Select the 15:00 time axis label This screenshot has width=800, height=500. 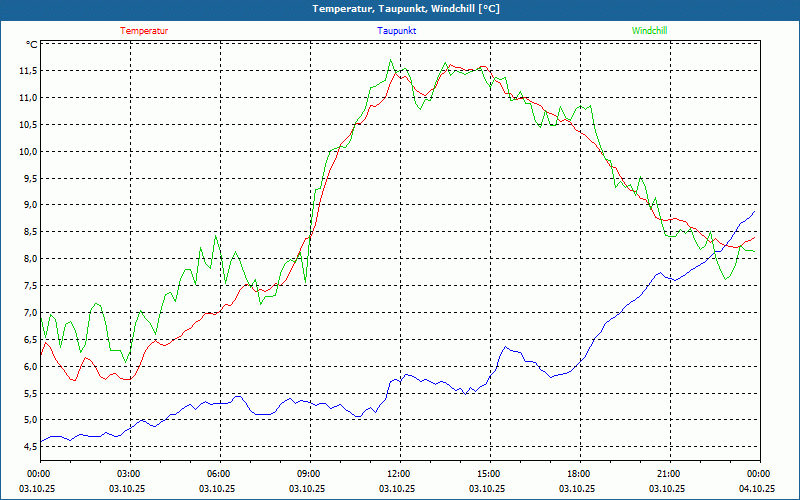click(488, 473)
